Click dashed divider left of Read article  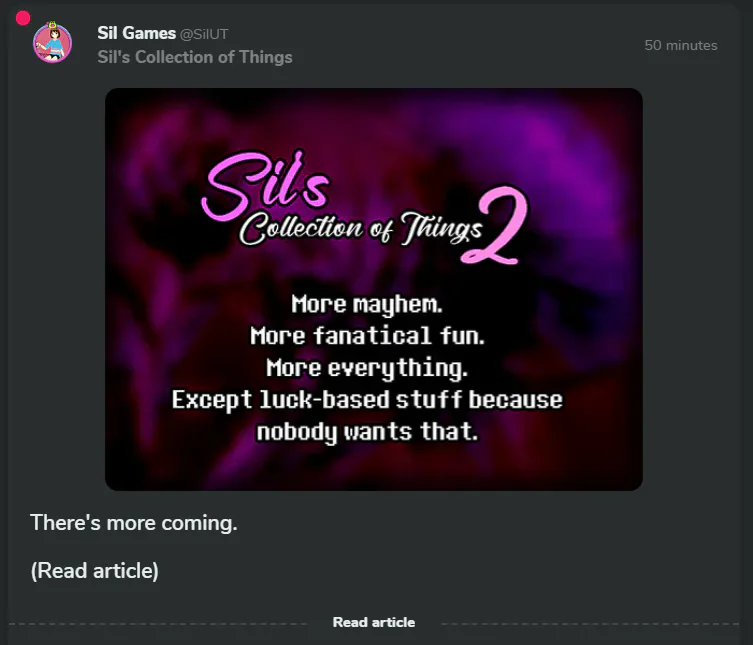coord(158,624)
